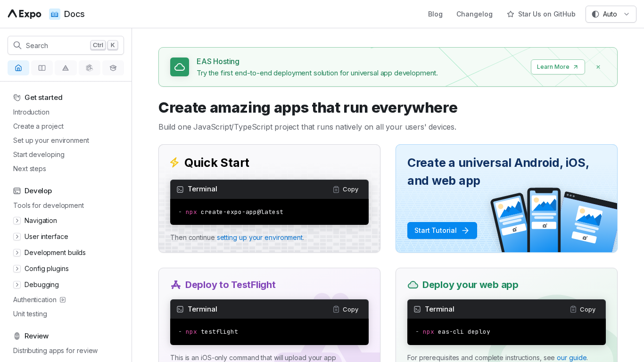Viewport: 644px width, 362px height.
Task: Dismiss the EAS Hosting banner
Action: [x=598, y=67]
